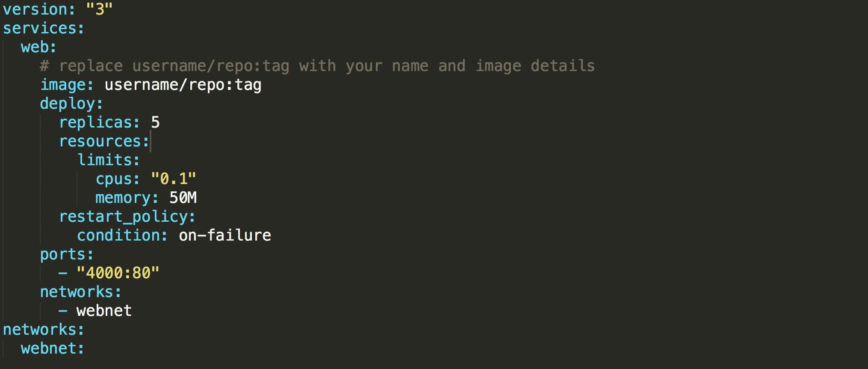Click the webnet key on the last line
Screen dimensions: 868x369
coord(49,348)
